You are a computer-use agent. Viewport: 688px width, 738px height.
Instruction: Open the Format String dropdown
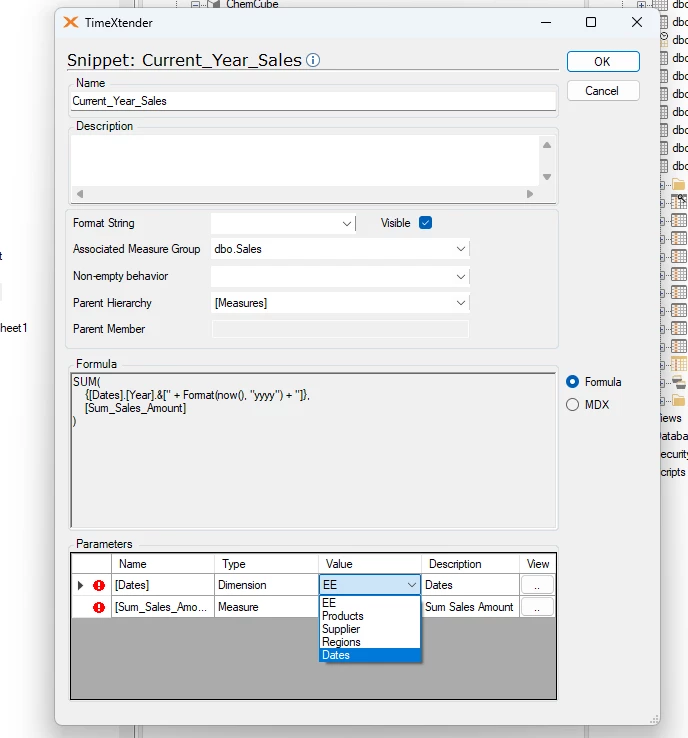pyautogui.click(x=347, y=224)
